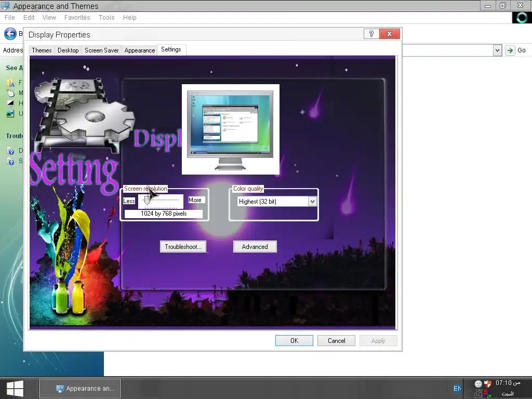Click the Cancel button
Image resolution: width=532 pixels, height=399 pixels.
(x=336, y=341)
